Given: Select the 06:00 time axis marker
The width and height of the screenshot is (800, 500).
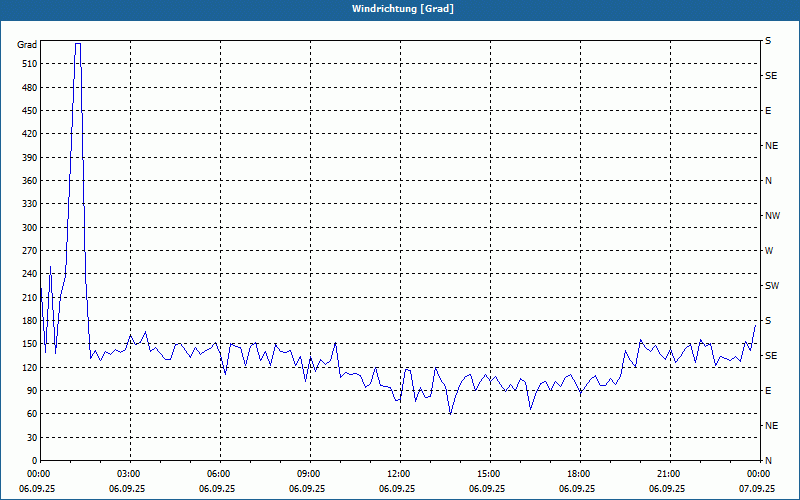Looking at the screenshot, I should (x=220, y=473).
